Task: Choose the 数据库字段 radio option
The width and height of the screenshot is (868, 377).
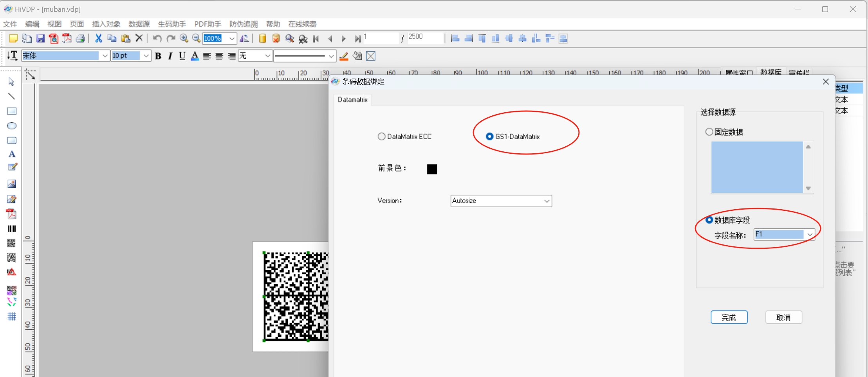Action: (727, 220)
